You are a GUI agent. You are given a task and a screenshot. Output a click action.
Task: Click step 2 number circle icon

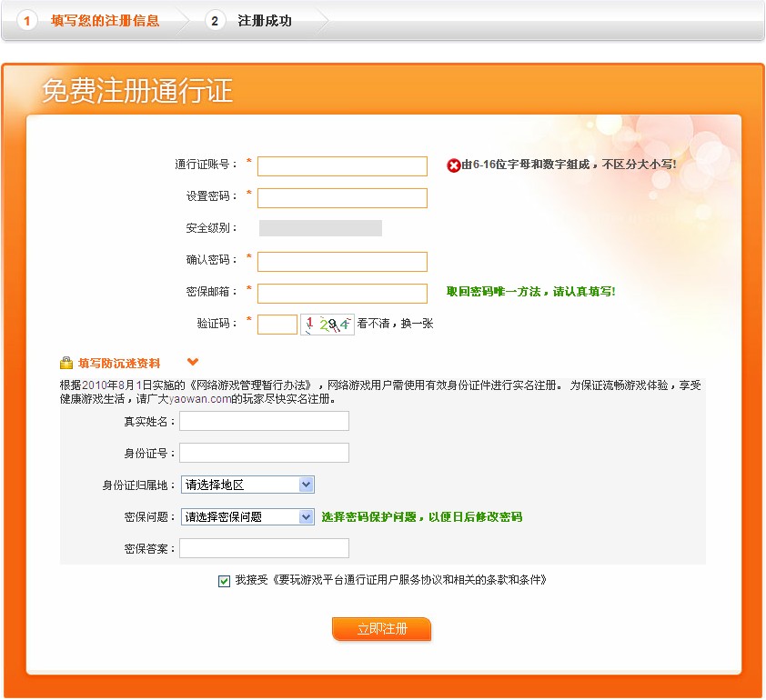(x=215, y=20)
